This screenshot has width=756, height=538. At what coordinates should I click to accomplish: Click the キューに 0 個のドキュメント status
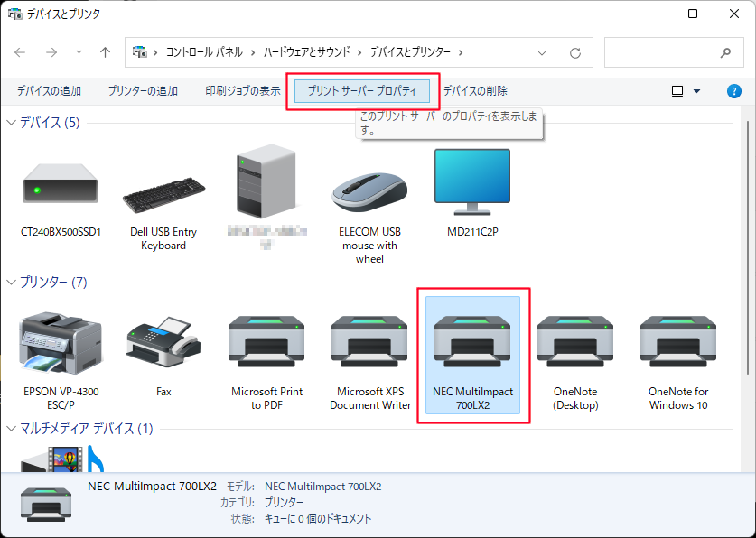click(x=318, y=519)
